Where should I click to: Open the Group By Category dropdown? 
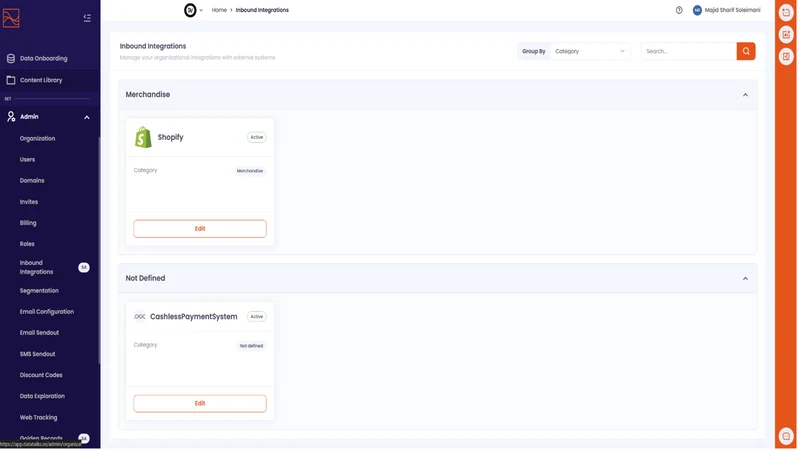(x=590, y=52)
